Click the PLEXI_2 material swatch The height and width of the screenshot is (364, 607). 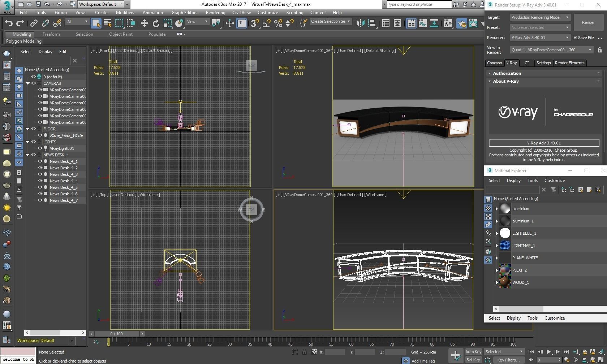pyautogui.click(x=505, y=270)
